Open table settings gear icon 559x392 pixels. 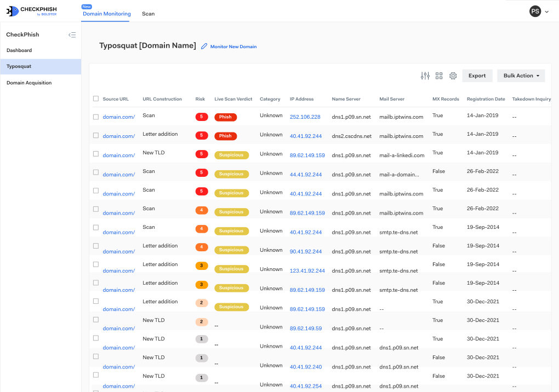(x=453, y=76)
